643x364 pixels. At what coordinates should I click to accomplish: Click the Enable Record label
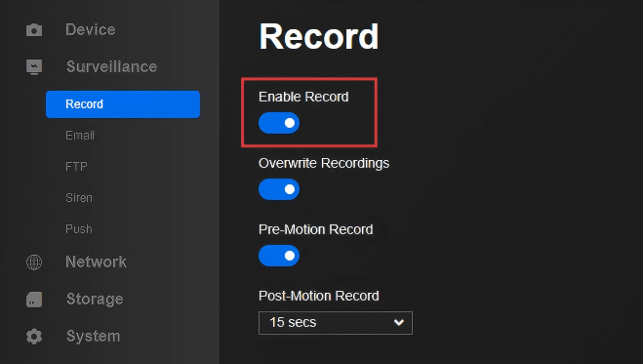(x=303, y=97)
